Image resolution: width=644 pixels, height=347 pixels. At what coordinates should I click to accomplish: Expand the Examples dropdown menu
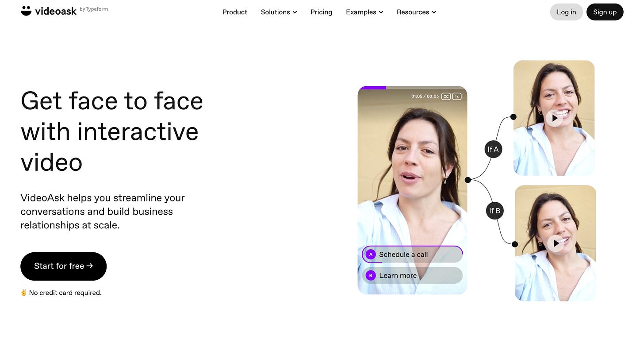tap(364, 12)
